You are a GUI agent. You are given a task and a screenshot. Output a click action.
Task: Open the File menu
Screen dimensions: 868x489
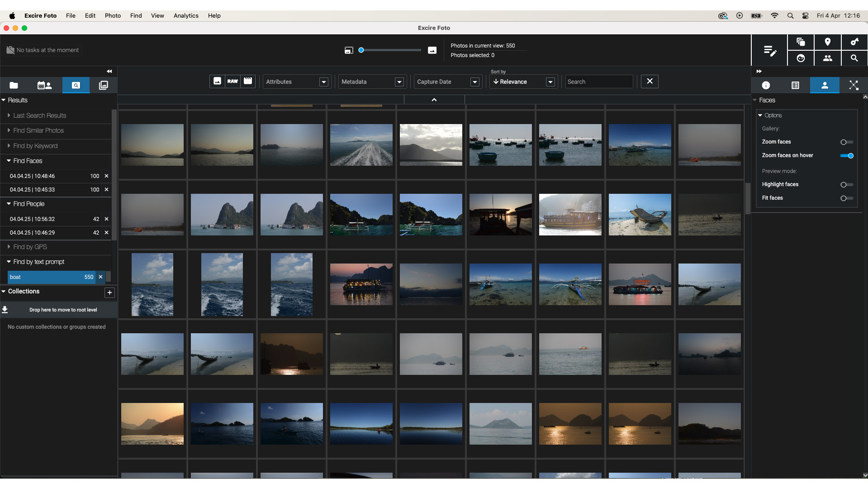(x=71, y=15)
